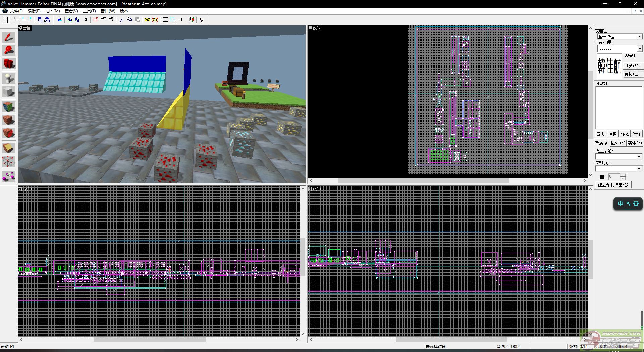The image size is (644, 352).
Task: Open the 版本 menu
Action: [124, 11]
